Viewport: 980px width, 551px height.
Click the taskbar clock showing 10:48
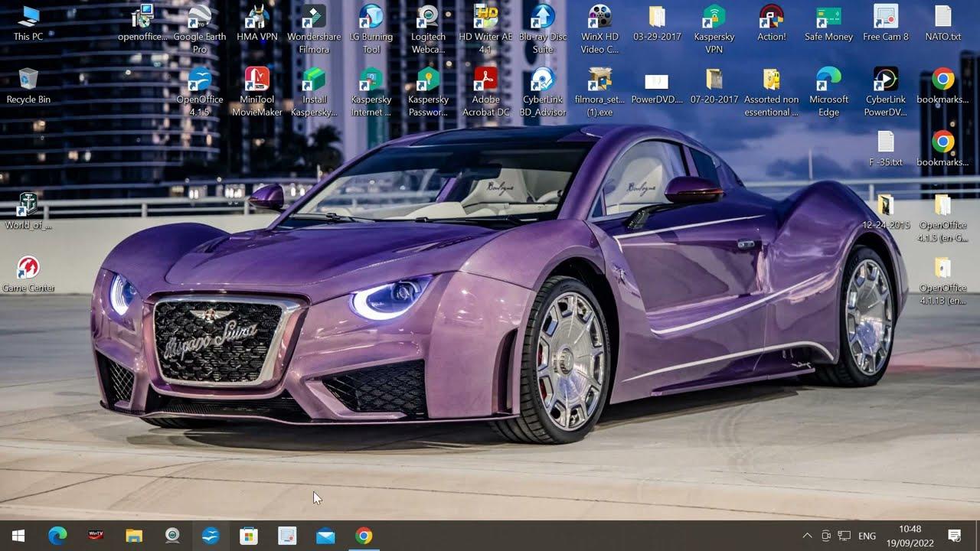(910, 536)
